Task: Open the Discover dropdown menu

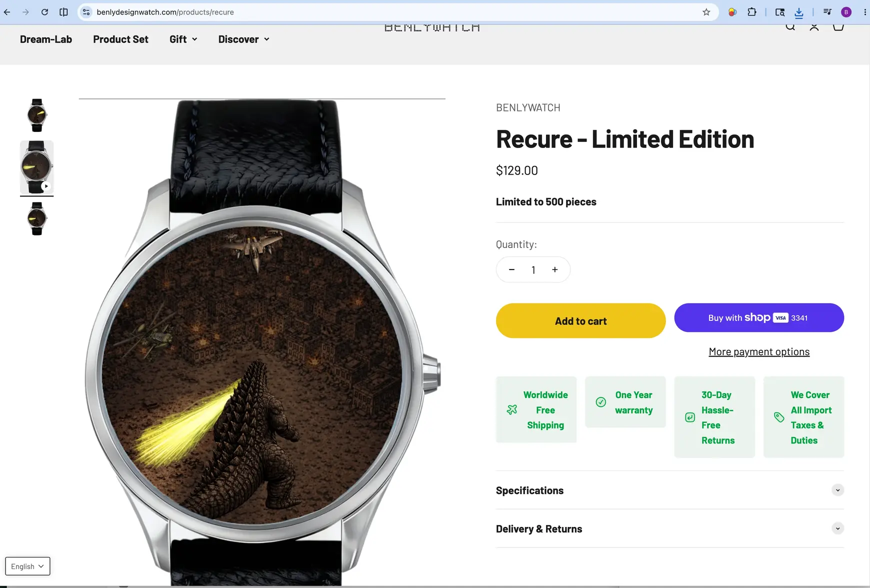Action: pyautogui.click(x=244, y=39)
